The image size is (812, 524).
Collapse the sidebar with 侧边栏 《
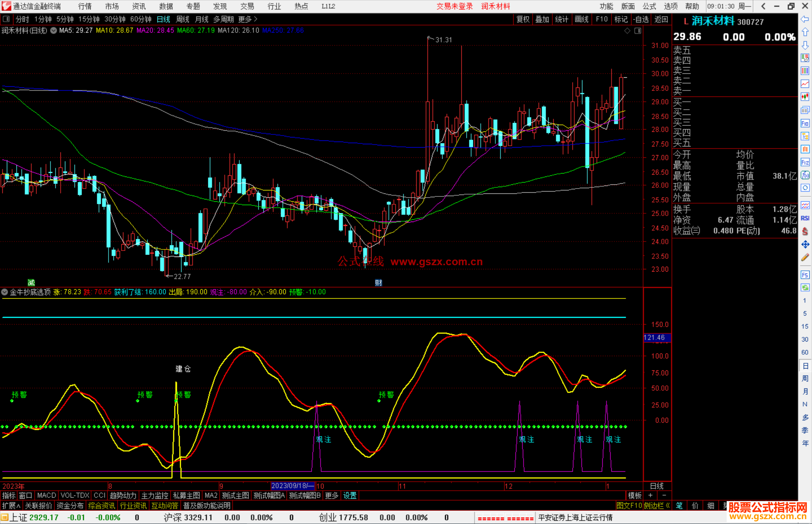(x=657, y=506)
